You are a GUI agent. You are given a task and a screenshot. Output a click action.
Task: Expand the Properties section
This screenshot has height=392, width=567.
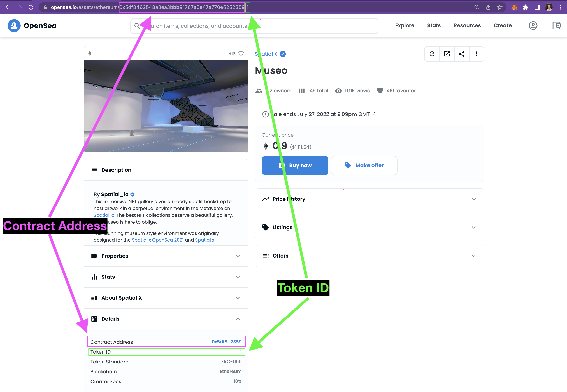point(166,256)
